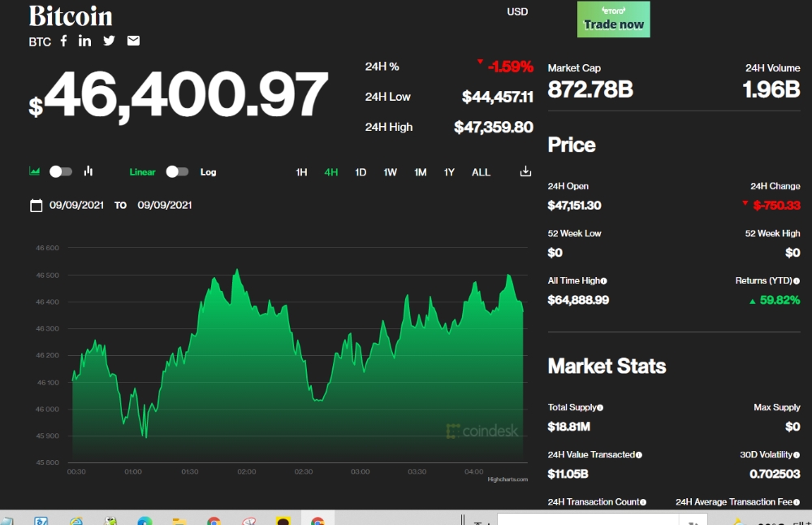812x525 pixels.
Task: Toggle the Linear/Log scale switch
Action: [x=177, y=171]
